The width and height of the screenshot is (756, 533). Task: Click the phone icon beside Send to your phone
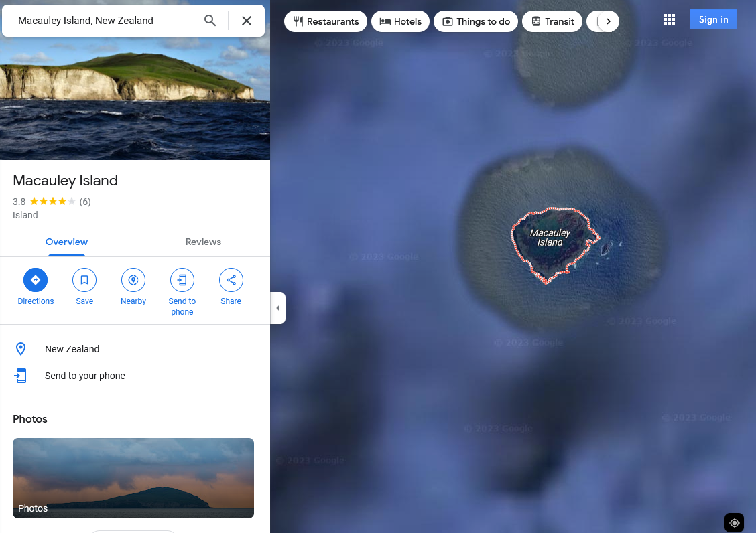click(21, 376)
